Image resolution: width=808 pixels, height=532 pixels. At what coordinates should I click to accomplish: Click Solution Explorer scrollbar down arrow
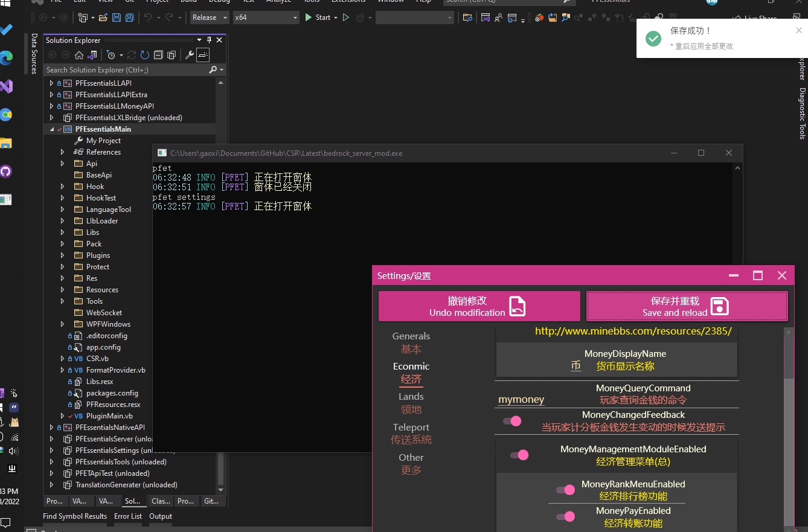(x=220, y=490)
